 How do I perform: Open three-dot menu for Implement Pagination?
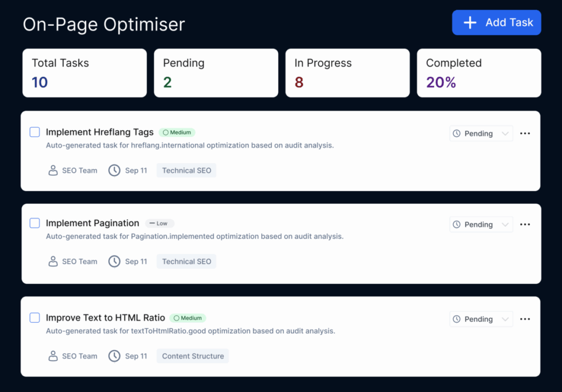525,225
